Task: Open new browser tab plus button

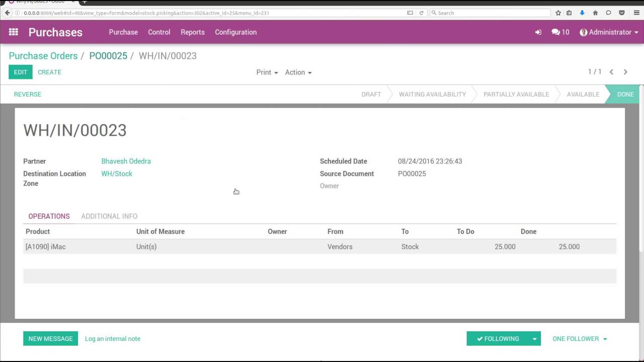Action: coord(85,2)
